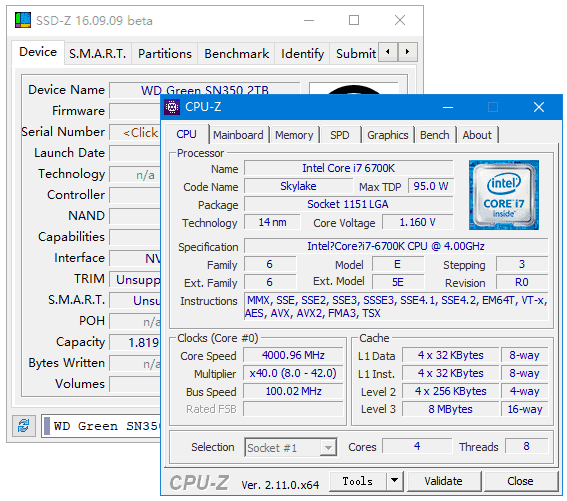
Task: Click the specification 'Intel?Core?i7-6700K CPU @ 4.00GHz'
Action: point(396,246)
